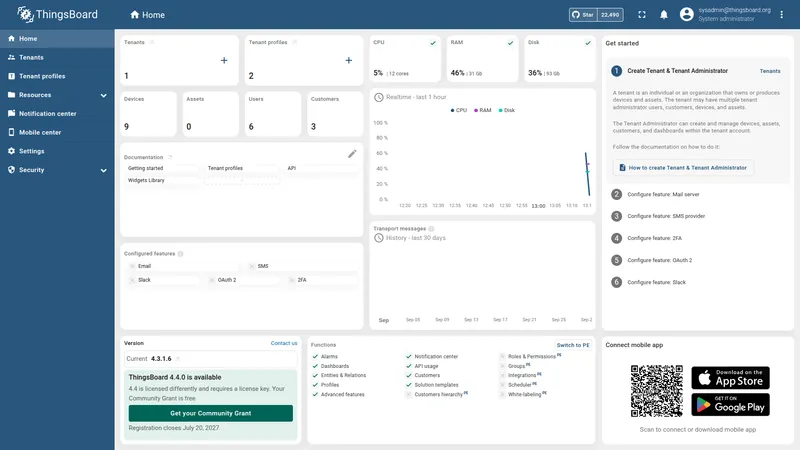
Task: Click the Google Play badge
Action: (x=731, y=405)
